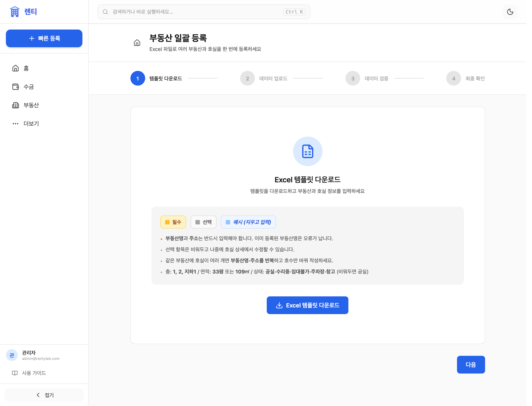This screenshot has height=406, width=532.
Task: Click the 선택 항목은 비워두고 instruction line
Action: (230, 249)
